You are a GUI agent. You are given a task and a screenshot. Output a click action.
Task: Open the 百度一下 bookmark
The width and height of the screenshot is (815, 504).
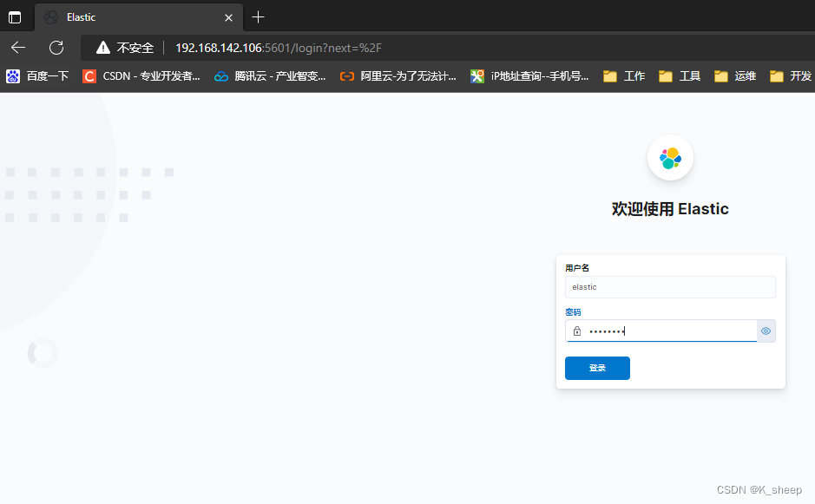37,76
